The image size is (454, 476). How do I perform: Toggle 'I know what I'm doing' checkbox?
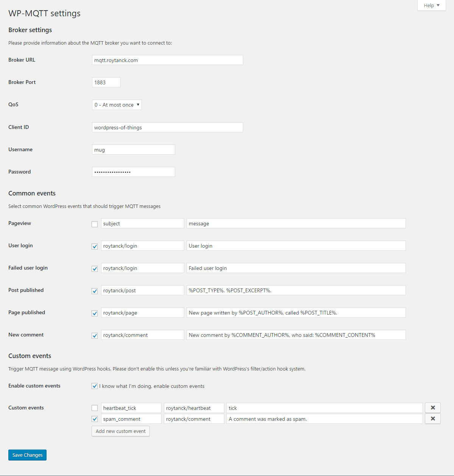[95, 386]
